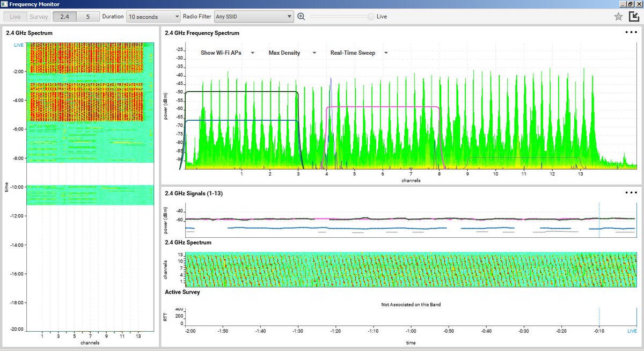Click the Duration label
Screen dimensions: 644x351
[x=113, y=17]
